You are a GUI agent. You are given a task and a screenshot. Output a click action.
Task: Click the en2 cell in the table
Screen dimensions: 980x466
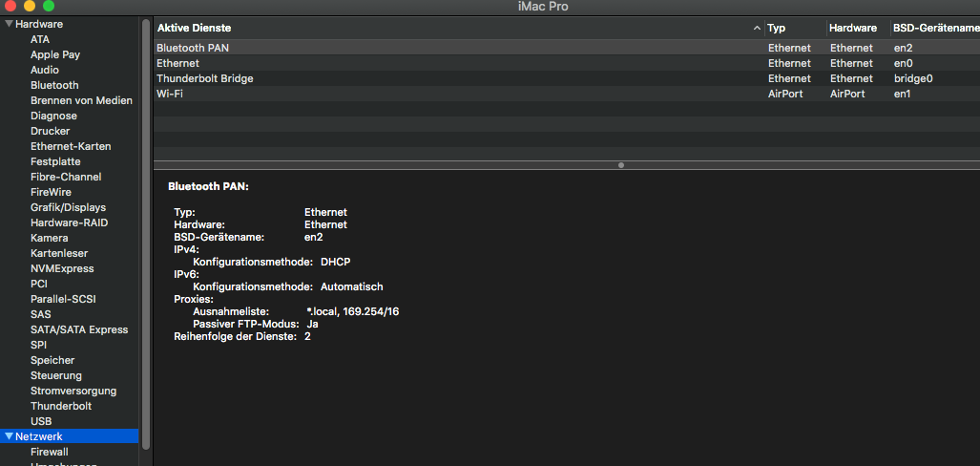(903, 48)
